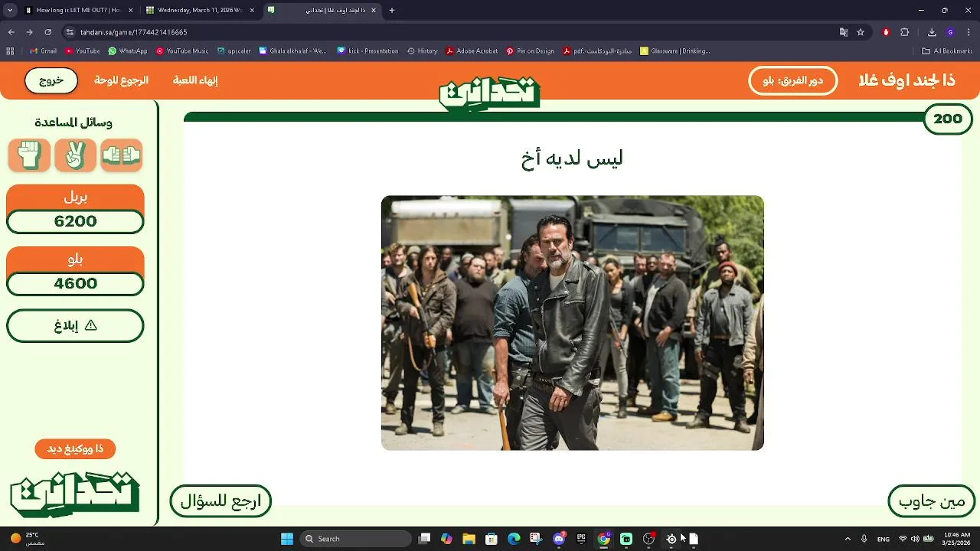This screenshot has width=980, height=551.
Task: Click team بريل score 6200
Action: click(x=75, y=222)
